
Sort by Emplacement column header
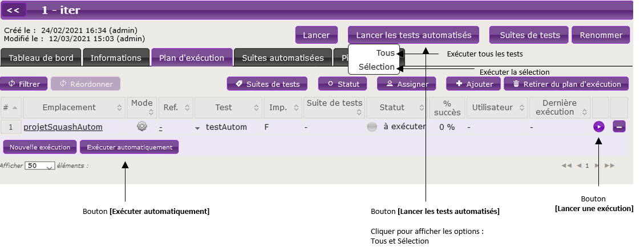click(74, 108)
